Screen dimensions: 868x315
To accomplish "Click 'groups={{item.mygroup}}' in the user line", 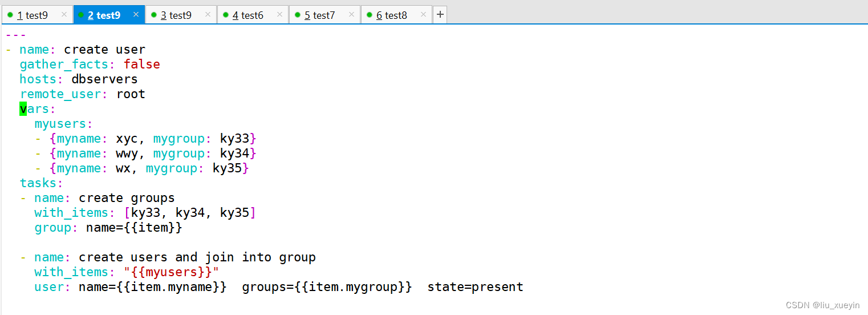I will 327,287.
